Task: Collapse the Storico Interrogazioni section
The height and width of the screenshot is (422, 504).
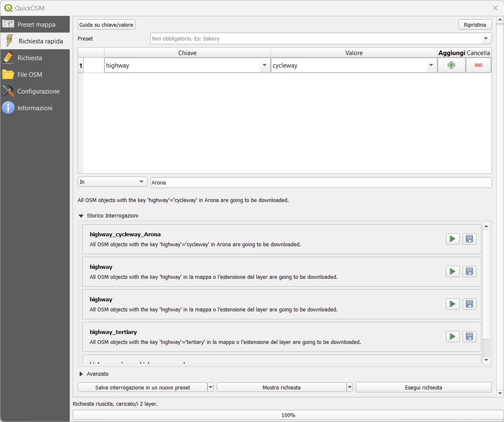Action: tap(81, 216)
